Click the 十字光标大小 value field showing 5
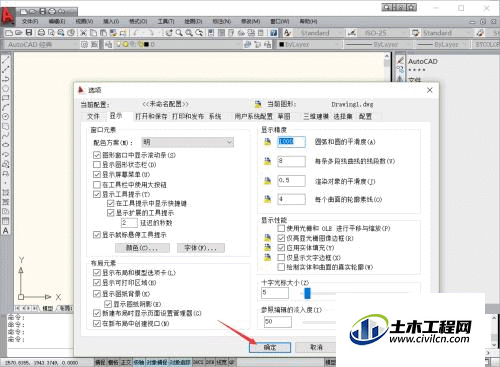Image resolution: width=500 pixels, height=367 pixels. pyautogui.click(x=275, y=293)
